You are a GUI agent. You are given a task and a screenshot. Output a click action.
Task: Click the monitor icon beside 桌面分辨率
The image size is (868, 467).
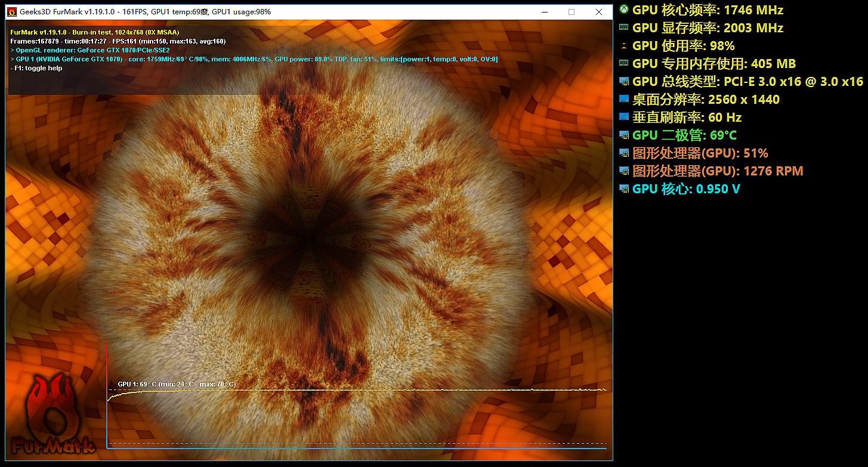[x=624, y=99]
